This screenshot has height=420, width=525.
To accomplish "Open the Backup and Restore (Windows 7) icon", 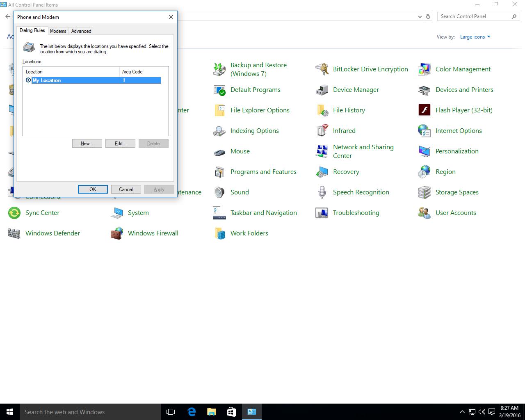I will (219, 69).
